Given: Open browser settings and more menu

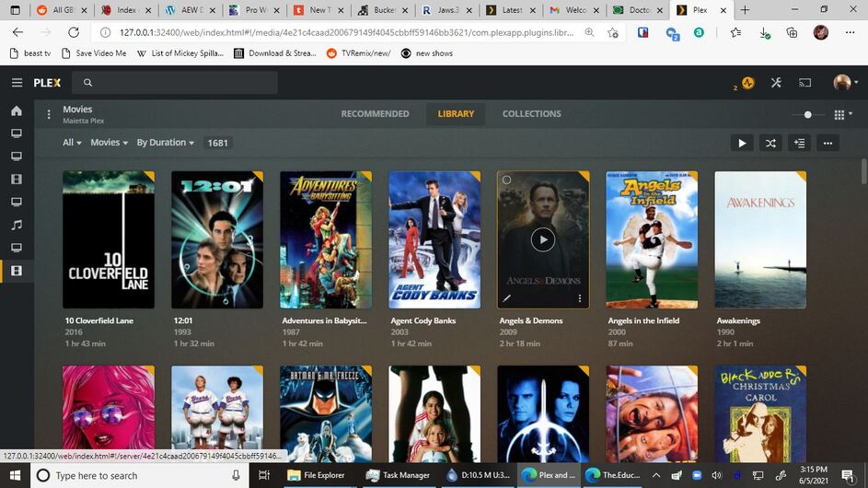Looking at the screenshot, I should click(851, 32).
